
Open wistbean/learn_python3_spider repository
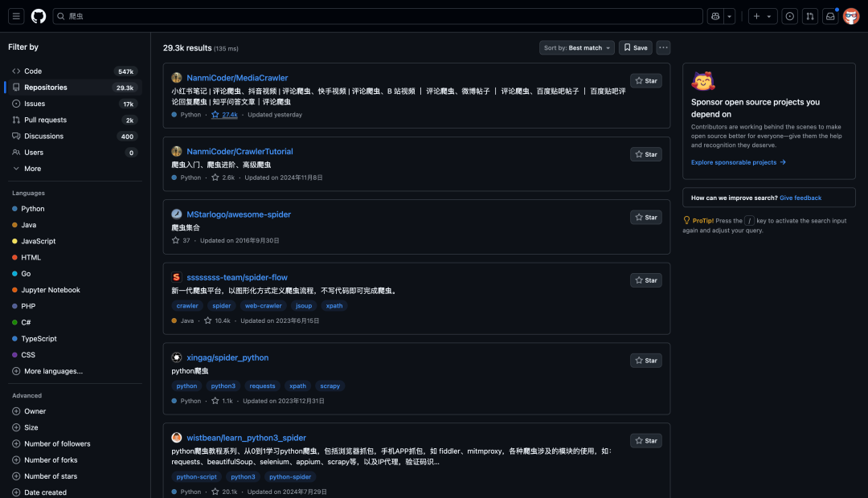247,439
